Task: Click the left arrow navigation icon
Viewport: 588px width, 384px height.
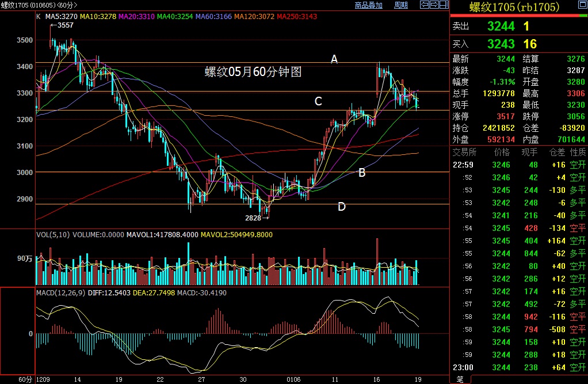Action: [424, 5]
